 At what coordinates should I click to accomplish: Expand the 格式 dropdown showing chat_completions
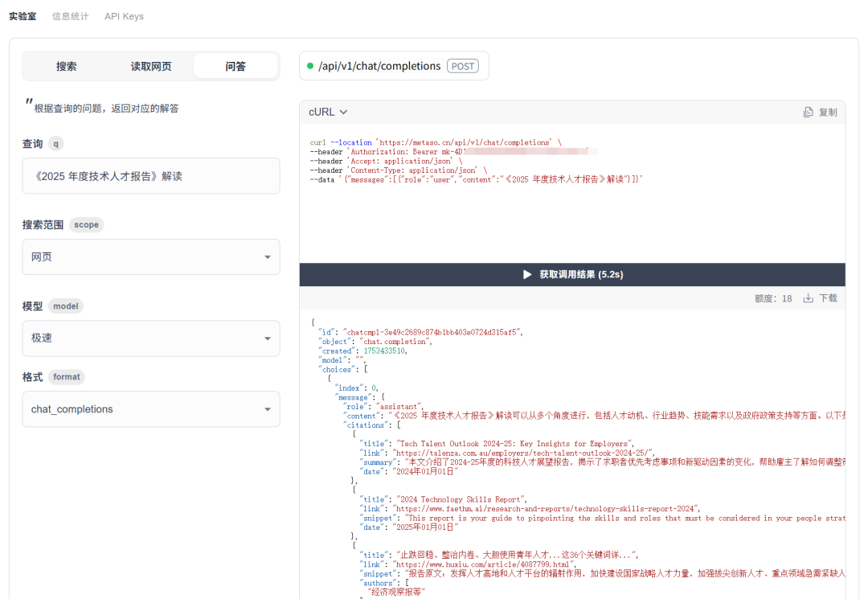150,409
